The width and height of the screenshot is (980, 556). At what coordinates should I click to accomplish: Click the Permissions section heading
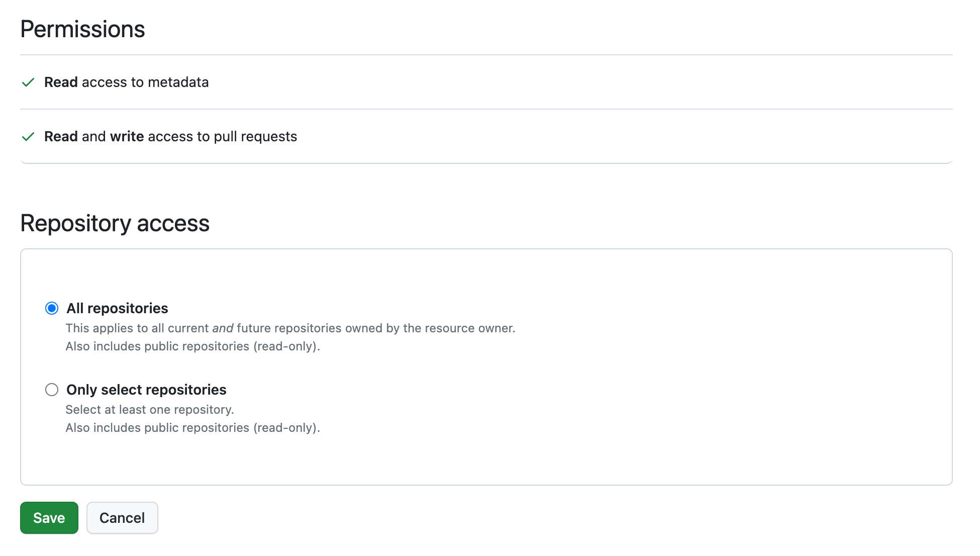82,29
